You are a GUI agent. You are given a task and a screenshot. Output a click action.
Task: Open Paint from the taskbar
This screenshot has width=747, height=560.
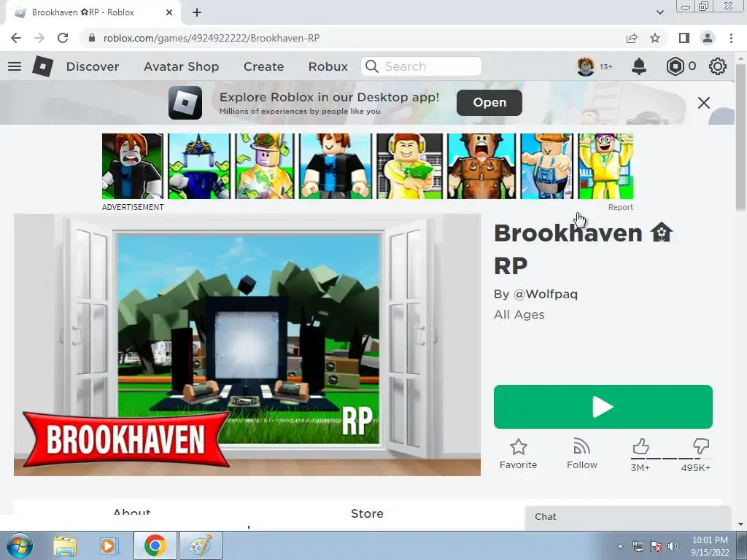coord(201,545)
